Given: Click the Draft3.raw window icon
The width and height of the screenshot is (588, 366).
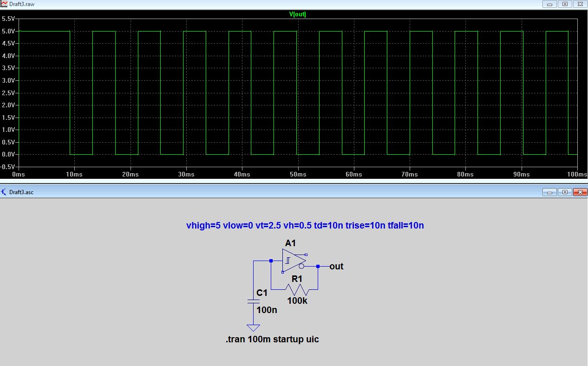Looking at the screenshot, I should [x=4, y=4].
